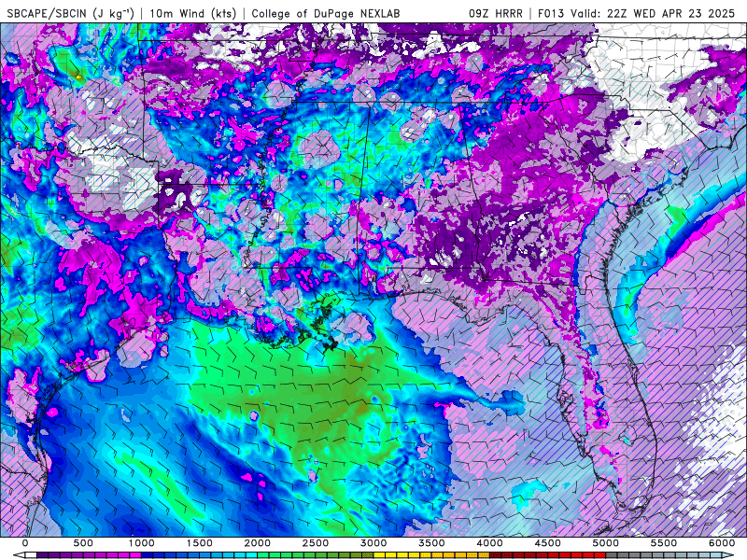Image resolution: width=747 pixels, height=560 pixels.
Task: Click the 4000 label on the color scale
Action: pos(489,543)
